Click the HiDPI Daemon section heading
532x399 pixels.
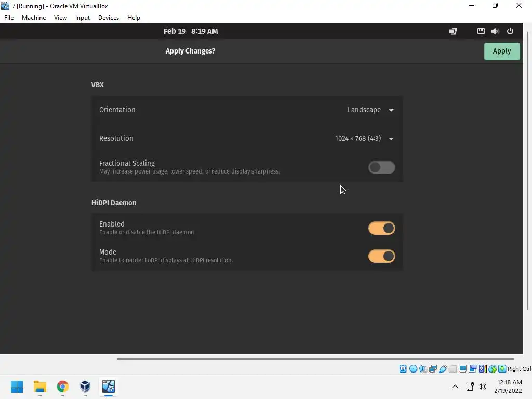pyautogui.click(x=114, y=203)
